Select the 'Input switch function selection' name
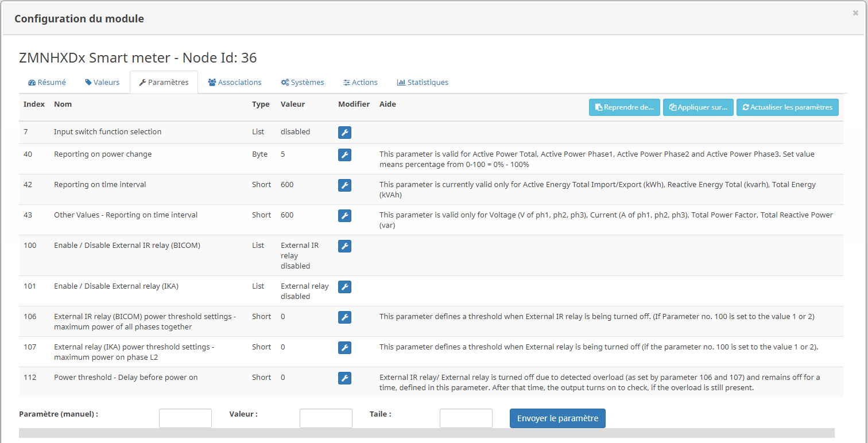 point(107,132)
